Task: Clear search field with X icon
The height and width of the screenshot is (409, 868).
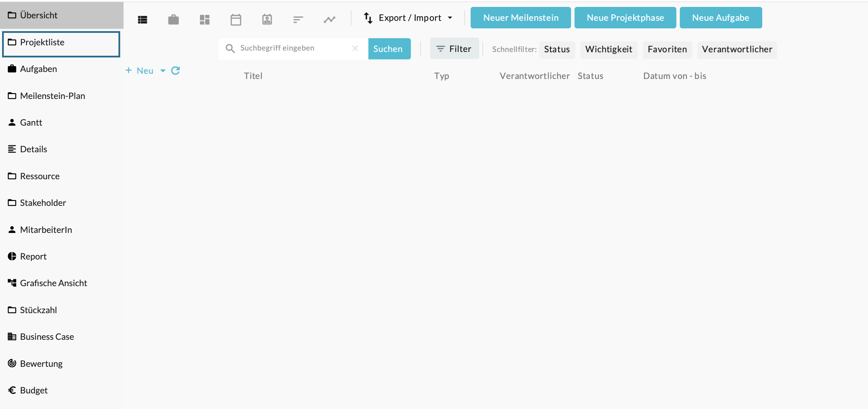Action: click(x=355, y=48)
